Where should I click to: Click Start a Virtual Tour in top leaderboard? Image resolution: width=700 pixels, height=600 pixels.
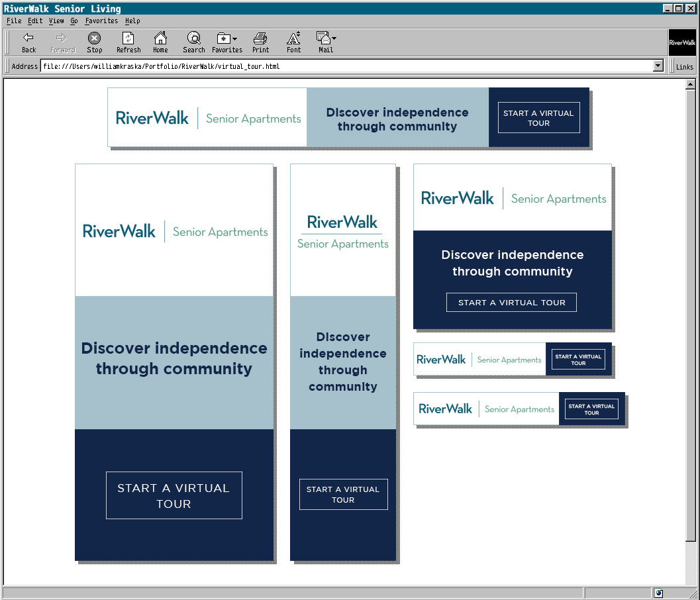click(539, 118)
